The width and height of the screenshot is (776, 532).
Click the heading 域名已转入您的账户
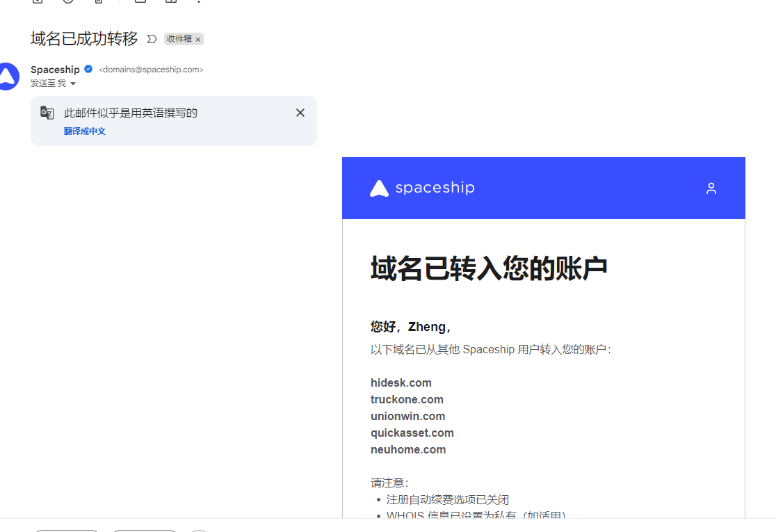(x=489, y=268)
